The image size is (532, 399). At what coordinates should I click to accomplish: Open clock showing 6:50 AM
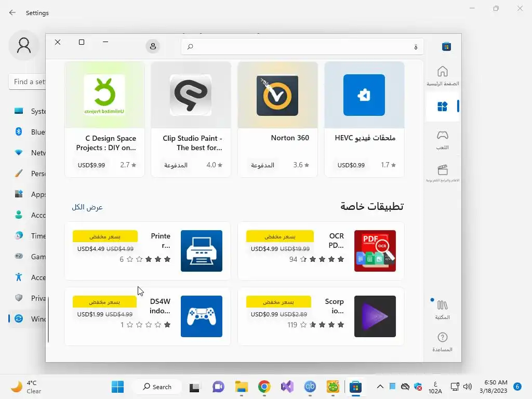494,387
